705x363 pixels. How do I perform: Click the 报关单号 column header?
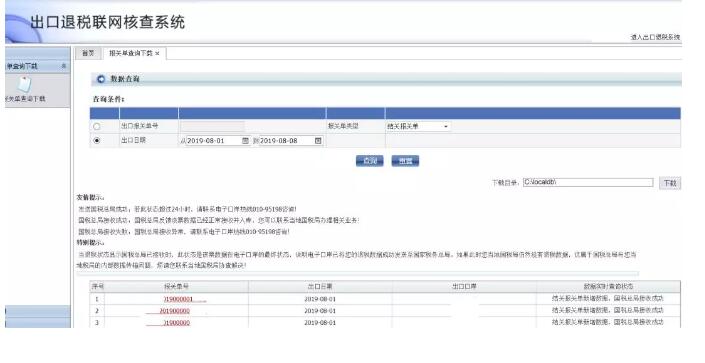click(176, 287)
